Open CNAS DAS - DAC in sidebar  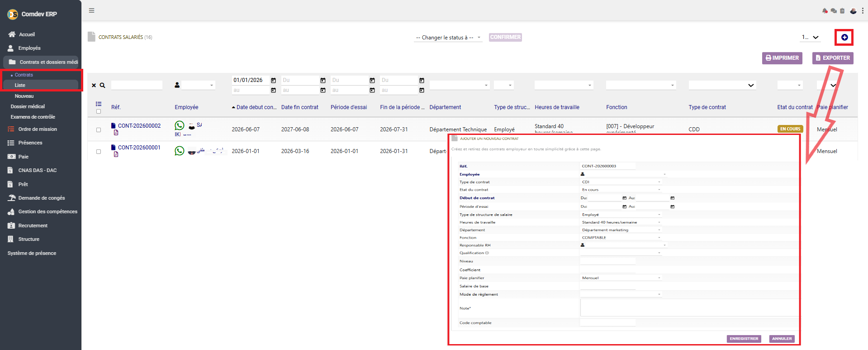[38, 170]
